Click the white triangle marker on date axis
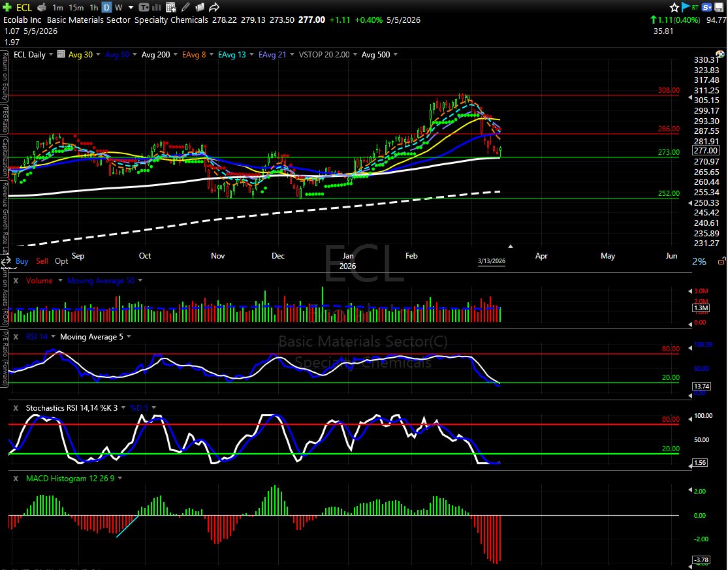This screenshot has width=728, height=570. (510, 246)
